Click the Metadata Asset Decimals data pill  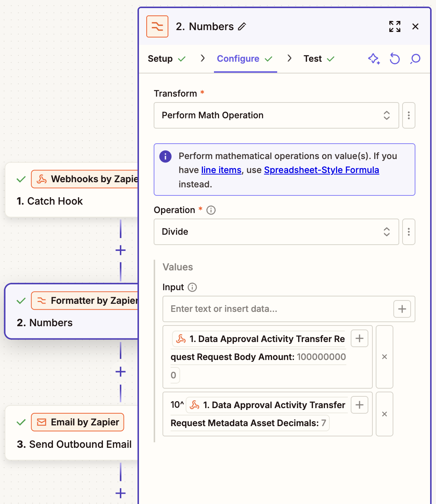pyautogui.click(x=258, y=414)
